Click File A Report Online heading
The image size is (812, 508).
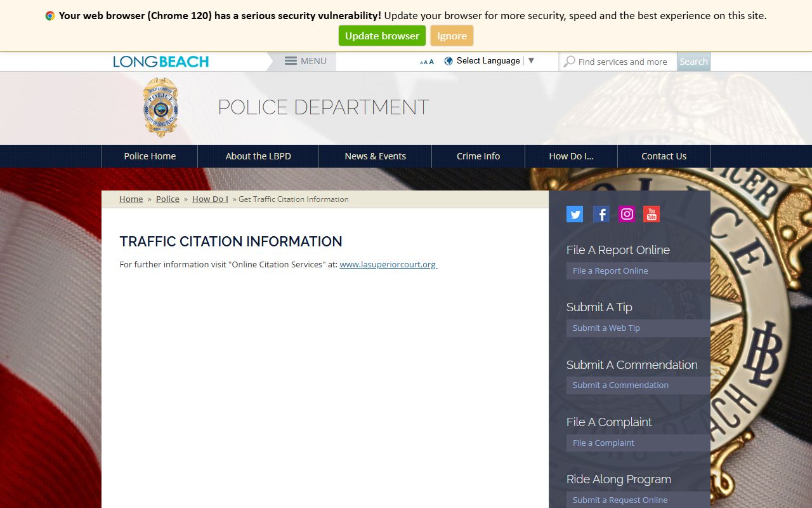tap(618, 250)
